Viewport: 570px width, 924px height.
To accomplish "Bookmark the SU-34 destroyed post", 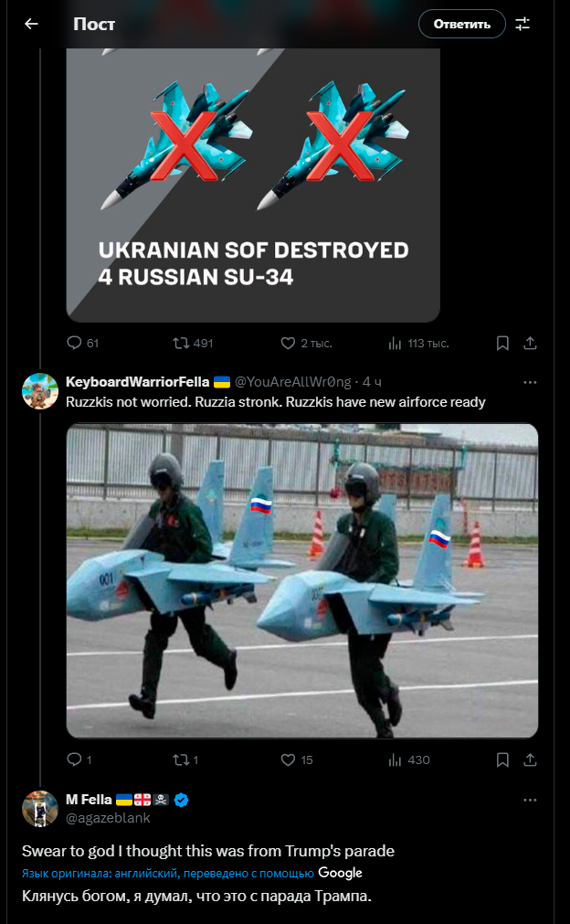I will 502,343.
